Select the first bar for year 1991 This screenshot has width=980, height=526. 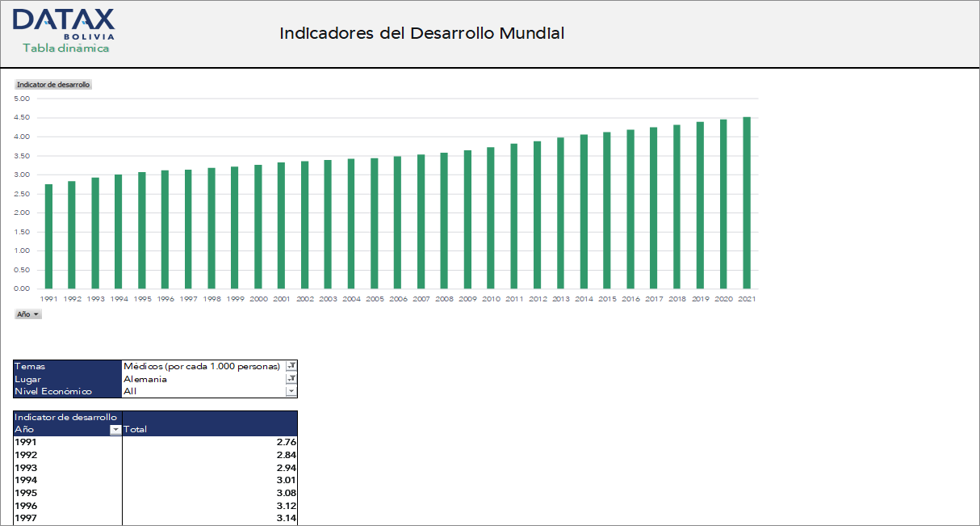click(x=48, y=234)
